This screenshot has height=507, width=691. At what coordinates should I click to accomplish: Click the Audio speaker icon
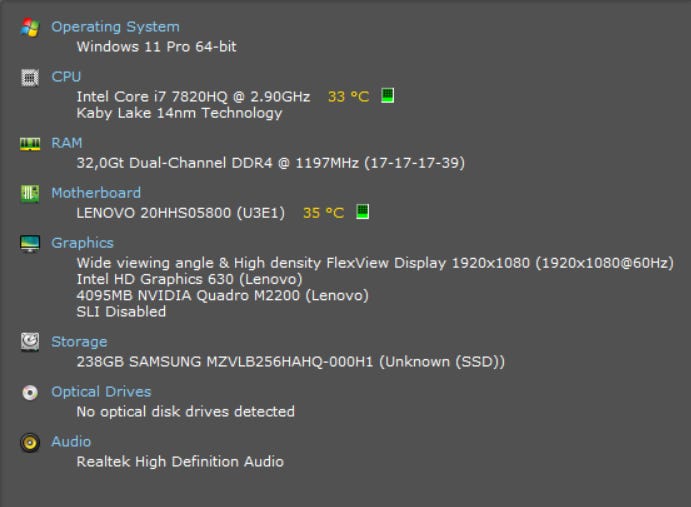tap(30, 442)
